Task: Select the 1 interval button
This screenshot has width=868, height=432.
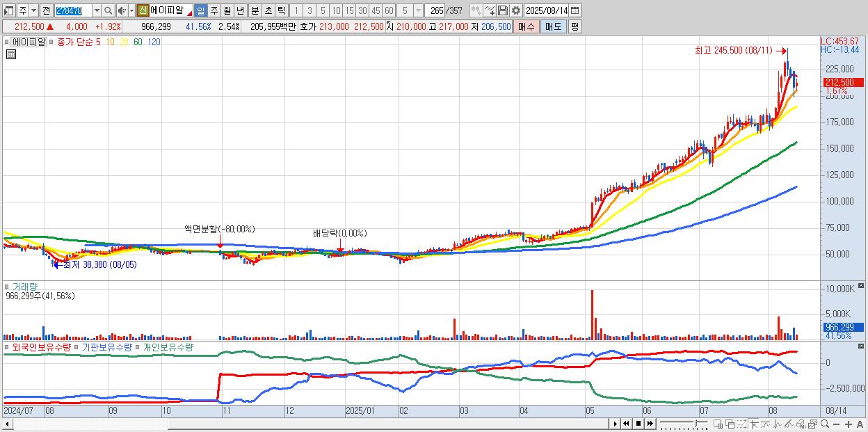Action: [x=296, y=10]
